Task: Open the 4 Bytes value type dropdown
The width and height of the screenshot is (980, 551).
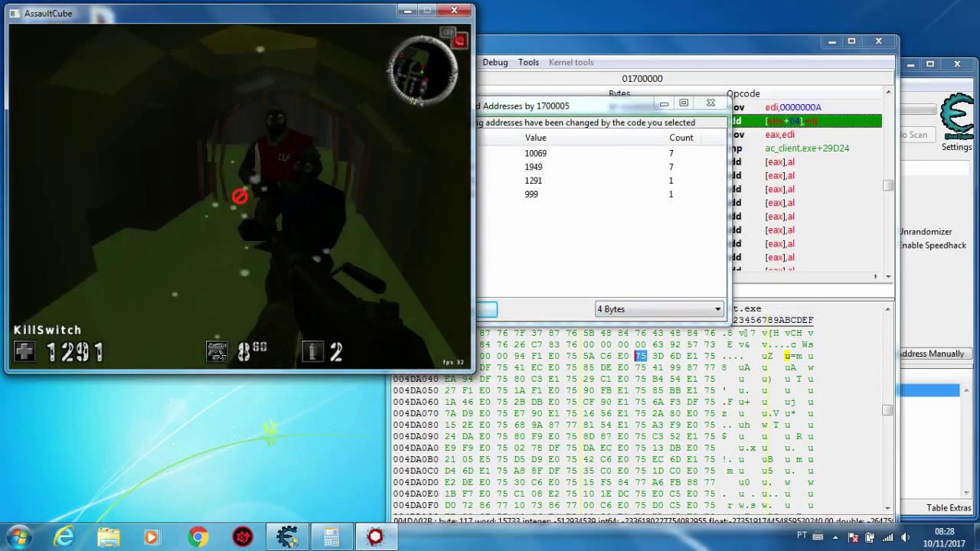Action: tap(659, 309)
